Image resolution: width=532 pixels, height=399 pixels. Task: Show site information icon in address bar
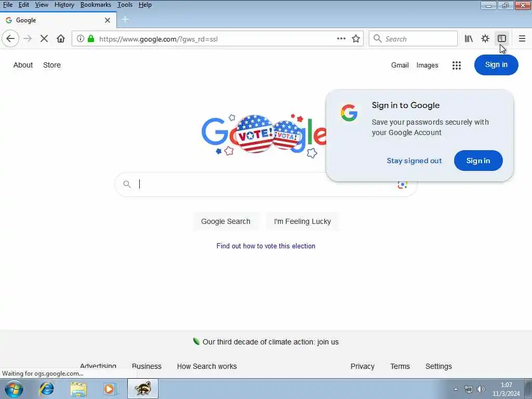[x=81, y=38]
